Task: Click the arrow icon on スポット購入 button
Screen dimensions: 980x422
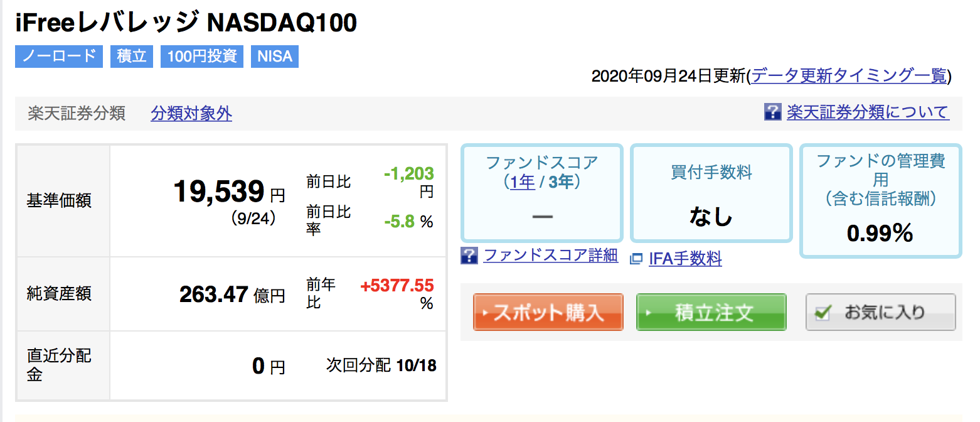Action: click(483, 313)
